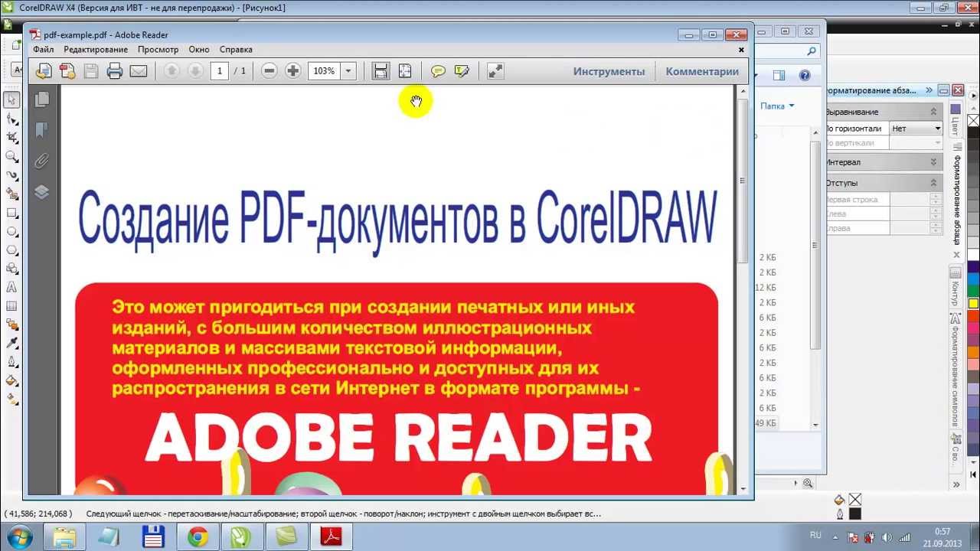The image size is (980, 551).
Task: Select the CorelDRAW Zoom tool
Action: click(11, 156)
